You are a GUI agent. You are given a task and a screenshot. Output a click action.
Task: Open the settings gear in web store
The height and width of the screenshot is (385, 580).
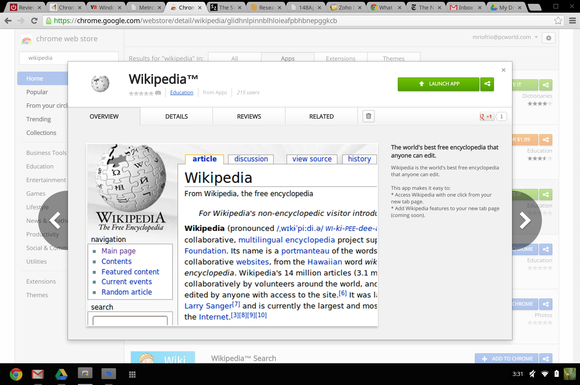click(x=549, y=38)
